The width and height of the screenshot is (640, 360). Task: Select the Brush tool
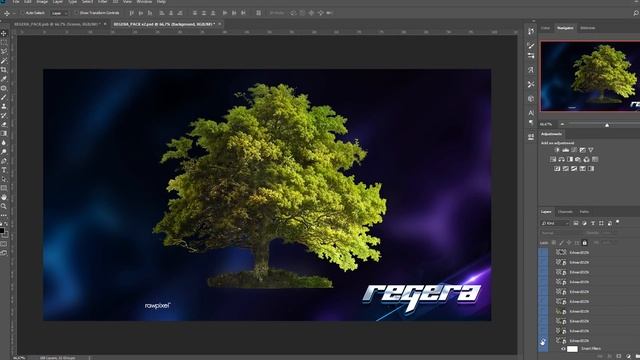tap(4, 97)
